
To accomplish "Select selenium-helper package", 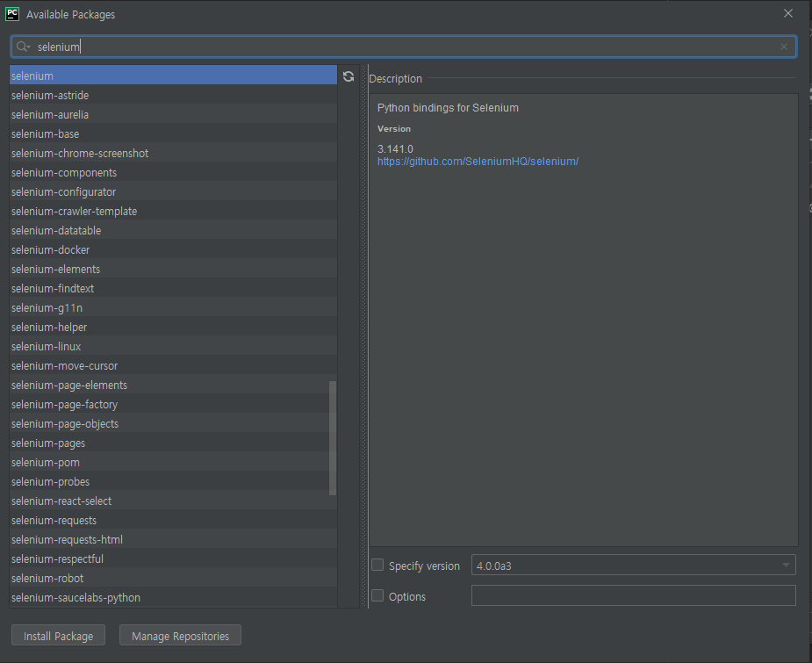I will [173, 328].
